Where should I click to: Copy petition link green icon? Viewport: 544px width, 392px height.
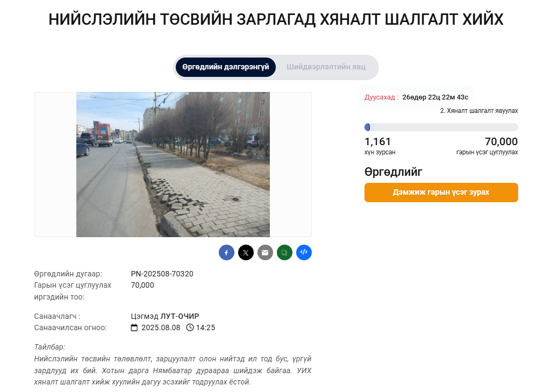point(284,253)
